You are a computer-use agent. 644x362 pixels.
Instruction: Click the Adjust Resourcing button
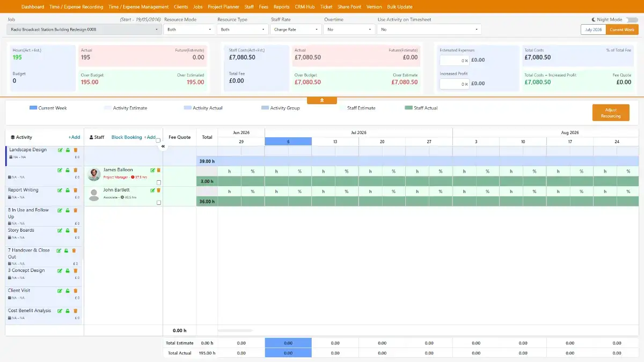(611, 113)
